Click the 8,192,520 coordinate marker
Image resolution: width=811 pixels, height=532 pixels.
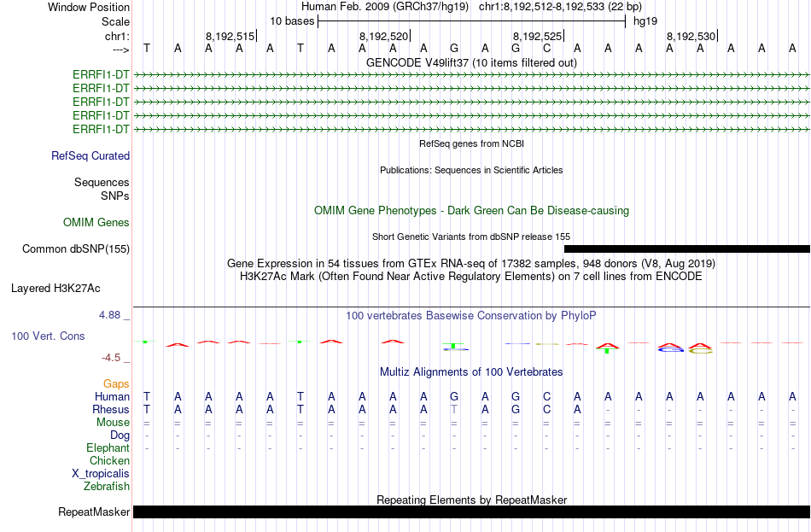[x=384, y=36]
